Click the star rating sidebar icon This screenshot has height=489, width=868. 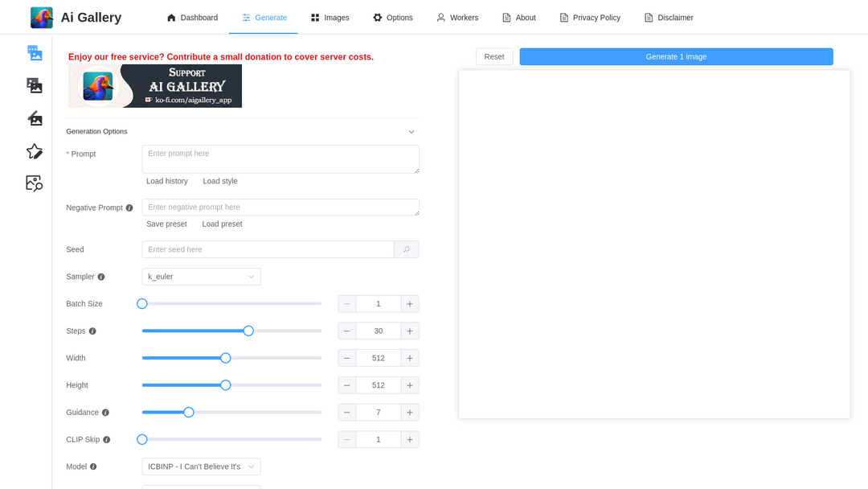[35, 151]
